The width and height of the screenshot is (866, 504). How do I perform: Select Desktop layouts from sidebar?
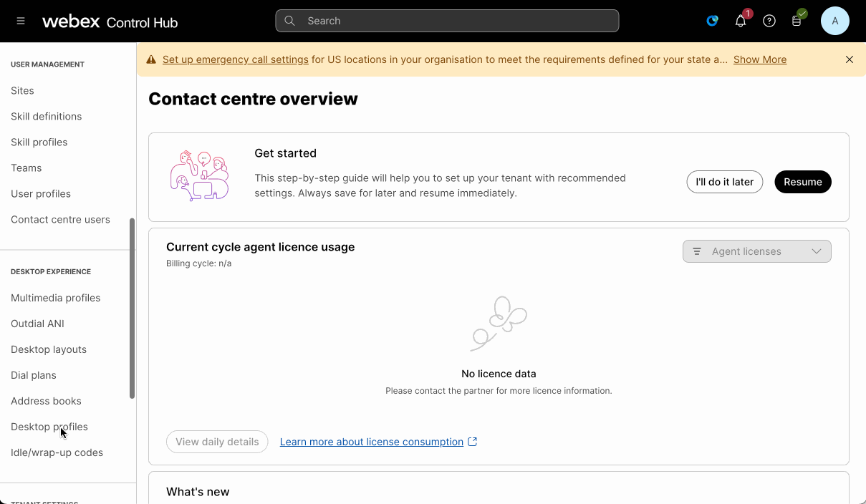pos(49,349)
